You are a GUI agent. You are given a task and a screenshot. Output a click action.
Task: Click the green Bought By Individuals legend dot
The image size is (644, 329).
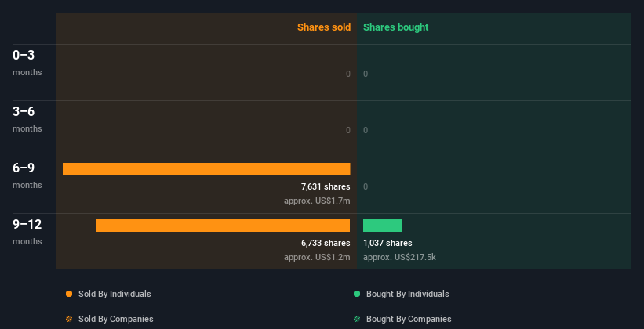[x=357, y=294]
